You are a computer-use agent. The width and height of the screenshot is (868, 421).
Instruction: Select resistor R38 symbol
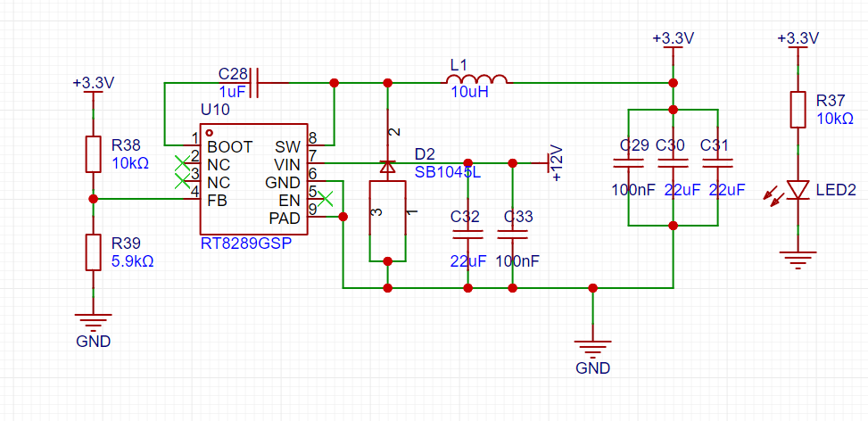pos(93,153)
